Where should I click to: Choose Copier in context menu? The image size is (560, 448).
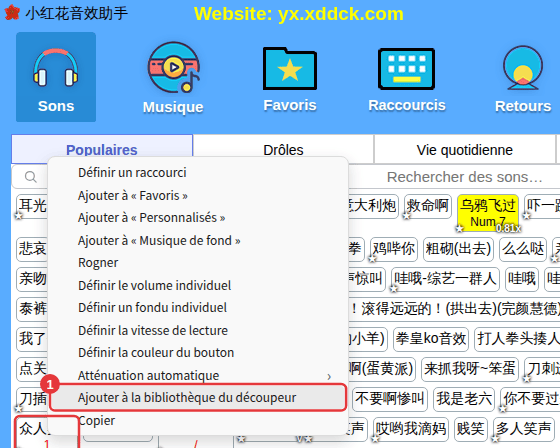click(198, 420)
